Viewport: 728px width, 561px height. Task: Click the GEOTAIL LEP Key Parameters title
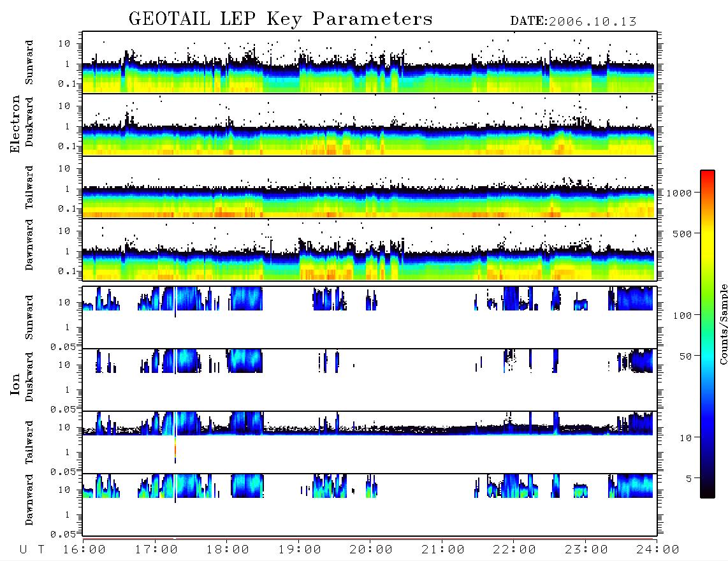(280, 19)
